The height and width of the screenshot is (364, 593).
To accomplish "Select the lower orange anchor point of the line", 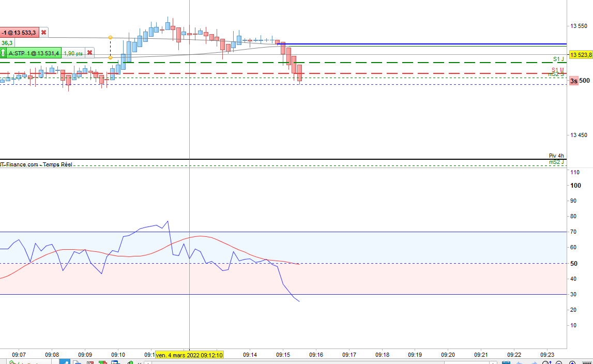I will 111,57.
